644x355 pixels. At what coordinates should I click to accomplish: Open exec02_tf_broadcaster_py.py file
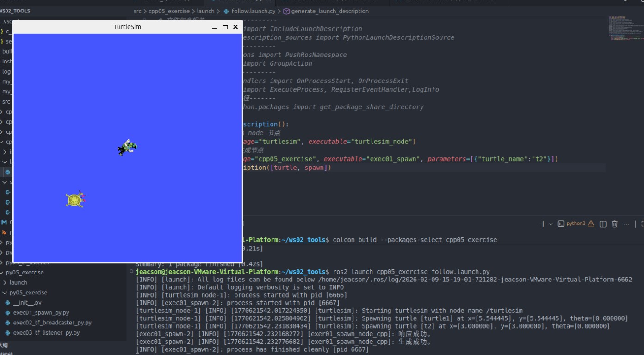pos(52,323)
